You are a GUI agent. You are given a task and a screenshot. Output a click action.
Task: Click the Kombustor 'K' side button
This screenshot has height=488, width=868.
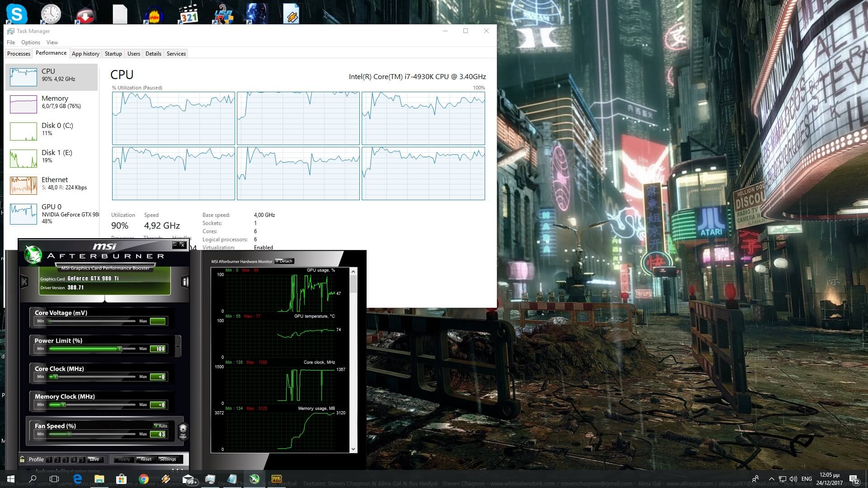point(24,282)
